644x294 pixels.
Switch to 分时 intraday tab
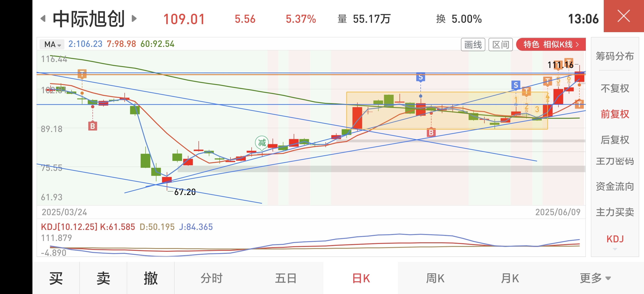(212, 278)
